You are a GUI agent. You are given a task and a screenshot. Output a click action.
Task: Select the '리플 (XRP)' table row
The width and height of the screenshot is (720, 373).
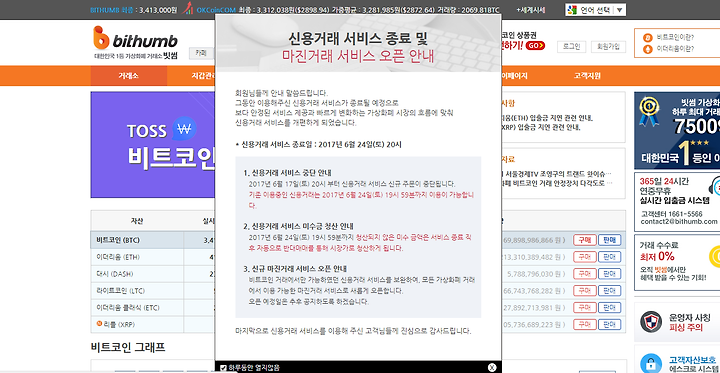pos(153,324)
